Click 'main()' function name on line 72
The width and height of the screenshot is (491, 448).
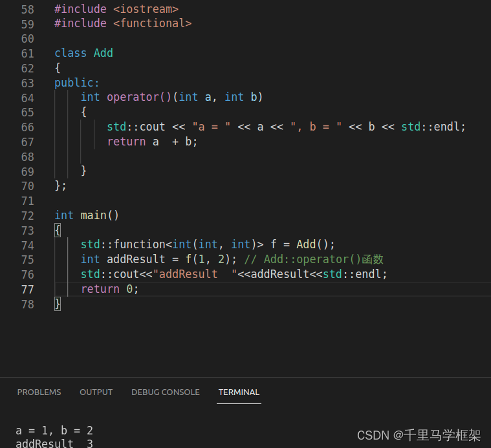tap(100, 215)
